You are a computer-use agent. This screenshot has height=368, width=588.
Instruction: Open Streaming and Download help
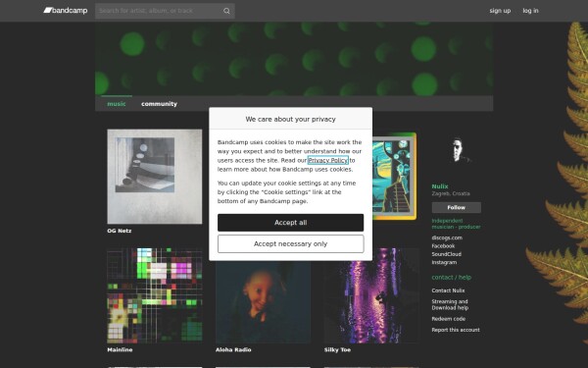tap(450, 304)
